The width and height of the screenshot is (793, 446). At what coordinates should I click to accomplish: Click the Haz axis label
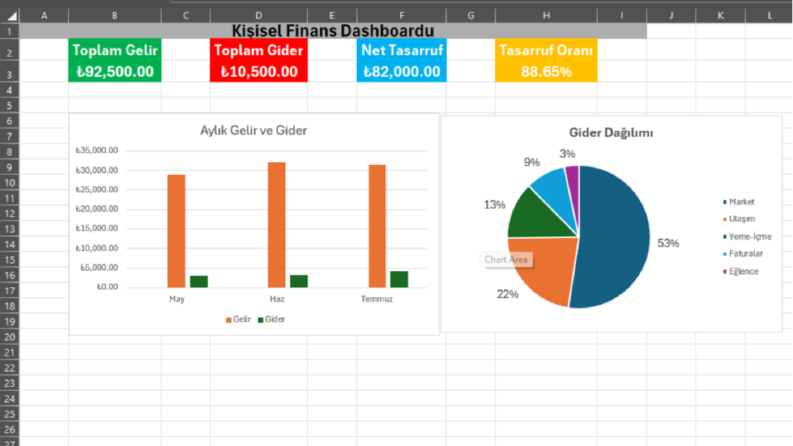click(277, 299)
